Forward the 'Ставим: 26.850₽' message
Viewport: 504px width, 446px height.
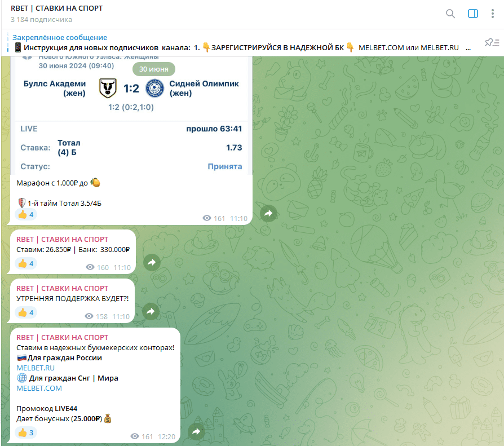(151, 262)
